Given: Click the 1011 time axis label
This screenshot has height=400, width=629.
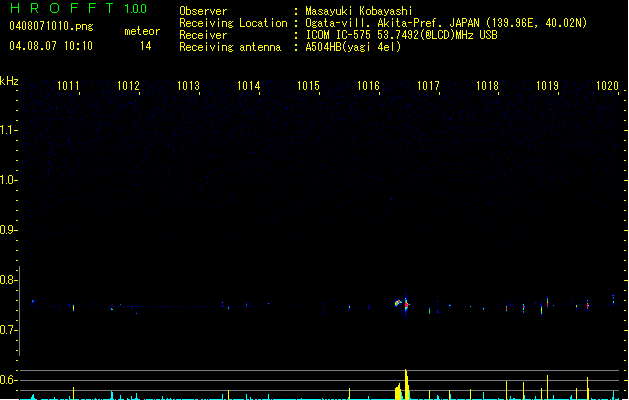Looking at the screenshot, I should coord(68,85).
